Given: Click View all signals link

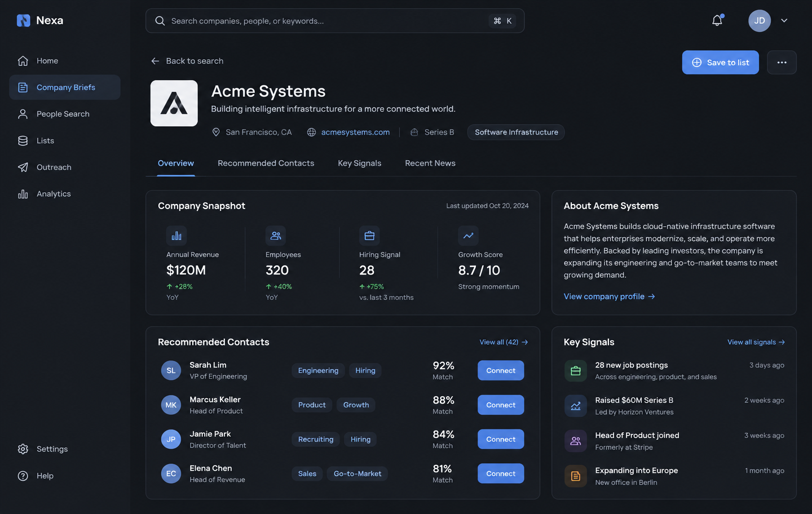Looking at the screenshot, I should click(756, 342).
